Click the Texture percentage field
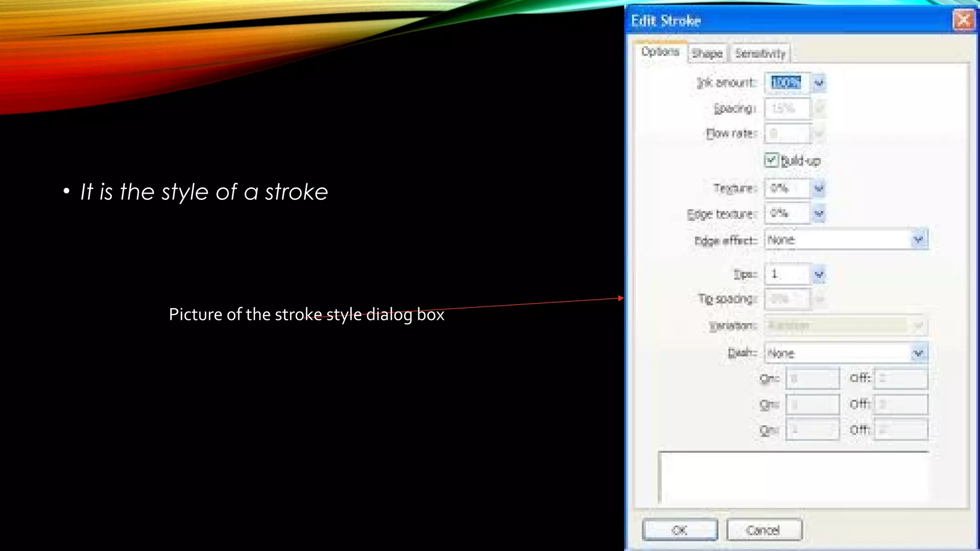The width and height of the screenshot is (980, 551). (x=787, y=188)
